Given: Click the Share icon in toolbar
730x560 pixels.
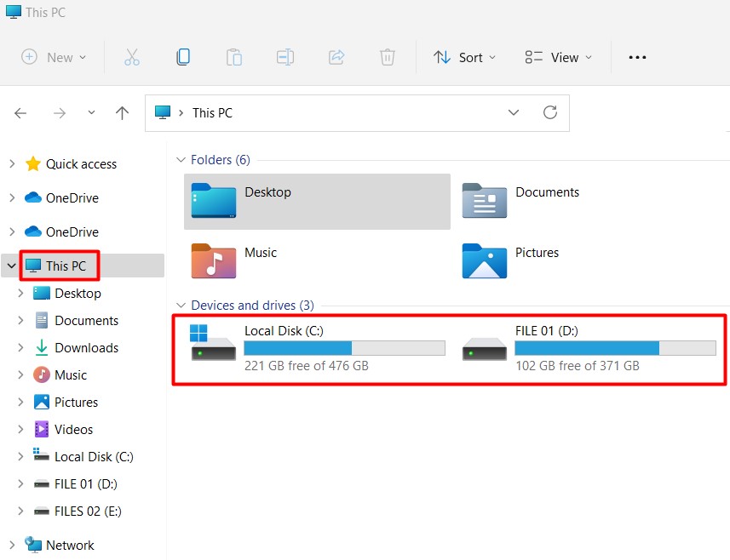Looking at the screenshot, I should [x=336, y=57].
